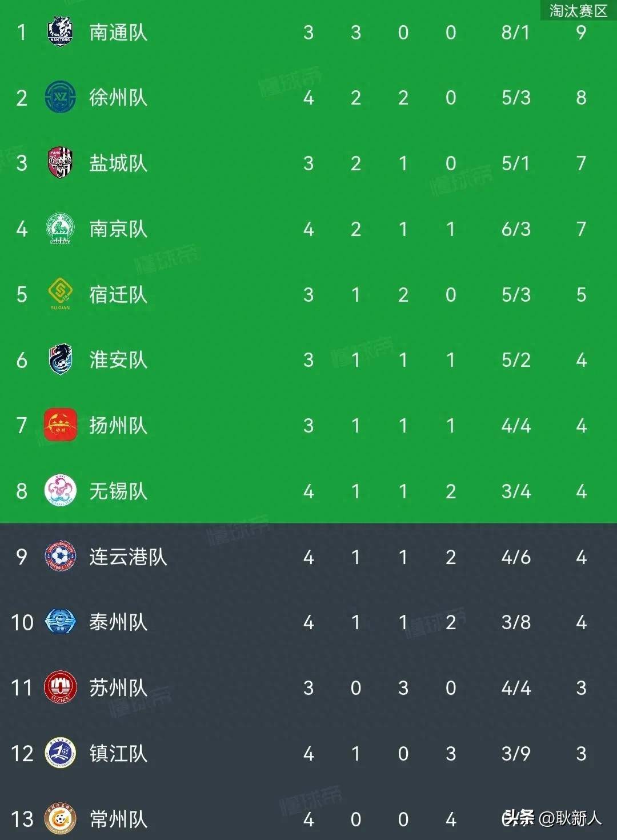Click the Changzhou team badge
This screenshot has width=617, height=840.
click(60, 819)
